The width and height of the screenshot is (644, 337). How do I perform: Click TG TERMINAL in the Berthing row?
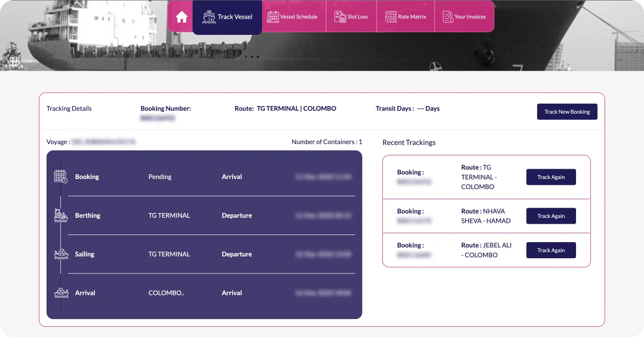(x=169, y=215)
